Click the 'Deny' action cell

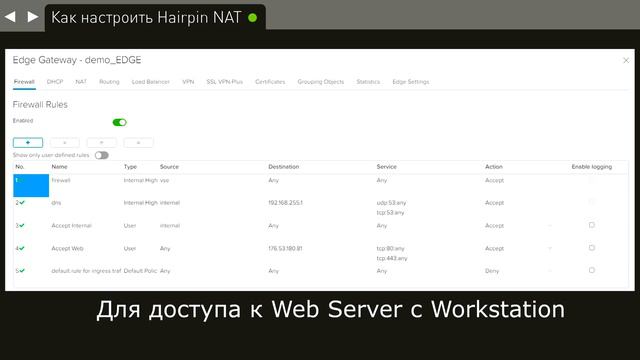tap(492, 271)
